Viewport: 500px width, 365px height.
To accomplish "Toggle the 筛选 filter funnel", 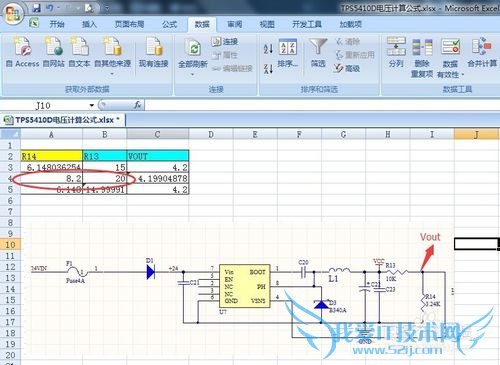I will point(318,53).
